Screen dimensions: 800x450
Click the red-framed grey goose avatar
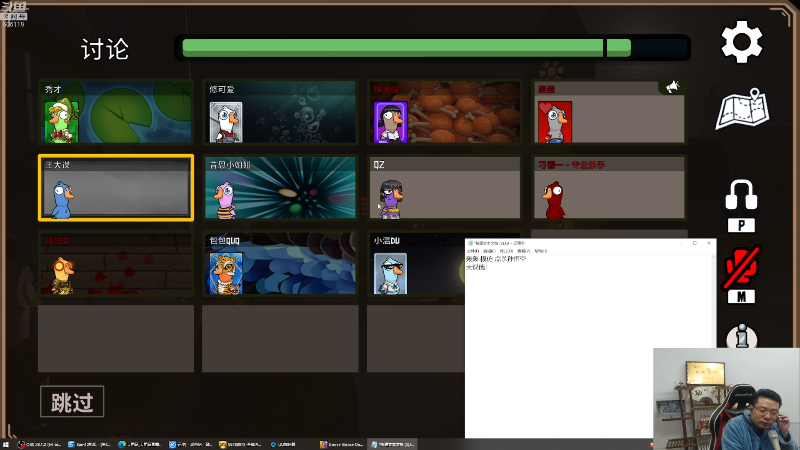pos(555,122)
